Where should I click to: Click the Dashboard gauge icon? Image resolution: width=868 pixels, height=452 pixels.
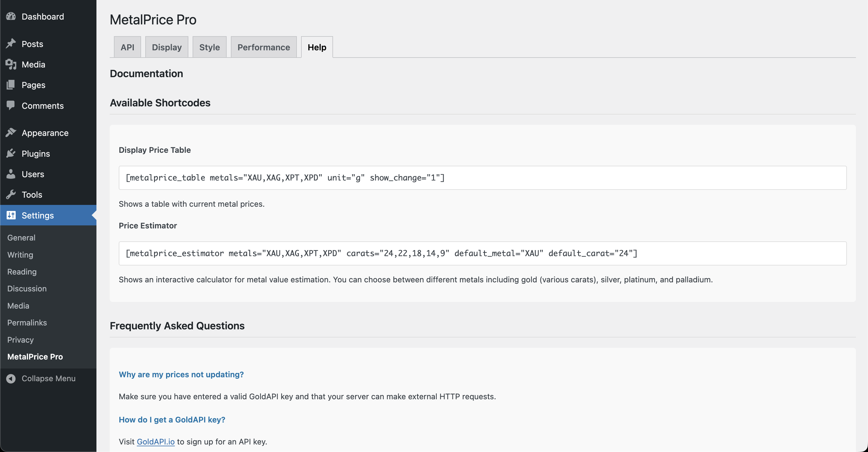click(x=11, y=17)
